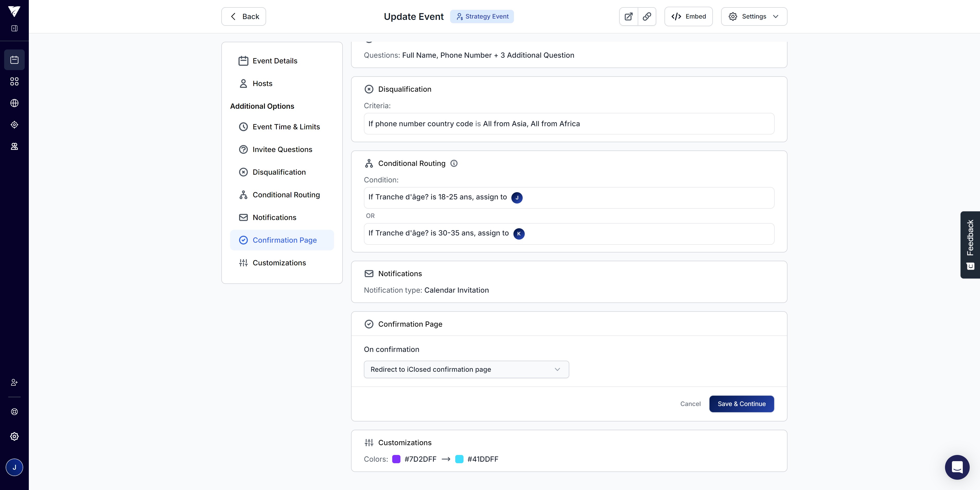Click the target tracking icon in sidebar
The image size is (980, 490).
[14, 125]
